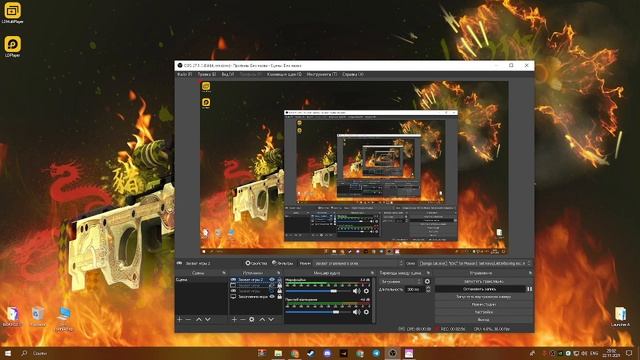This screenshot has width=640, height=360.
Task: Mute the Микрофон/Aux channel
Action: [356, 291]
